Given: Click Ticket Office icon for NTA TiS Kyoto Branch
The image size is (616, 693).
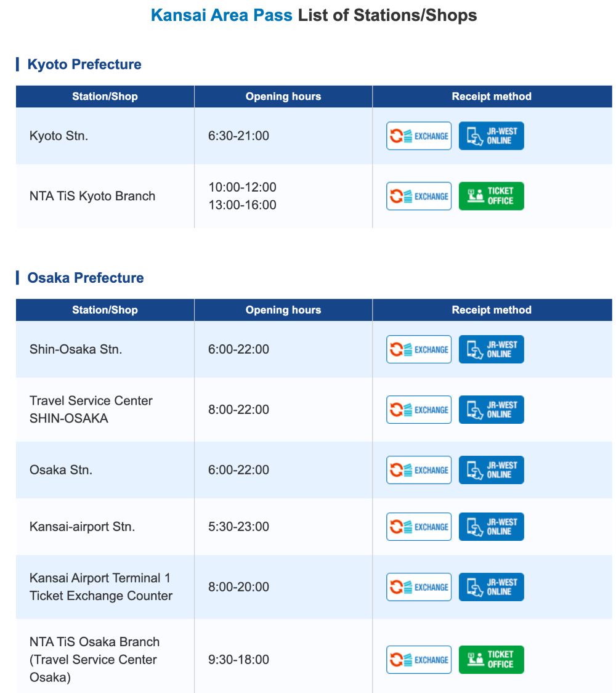Looking at the screenshot, I should (491, 197).
